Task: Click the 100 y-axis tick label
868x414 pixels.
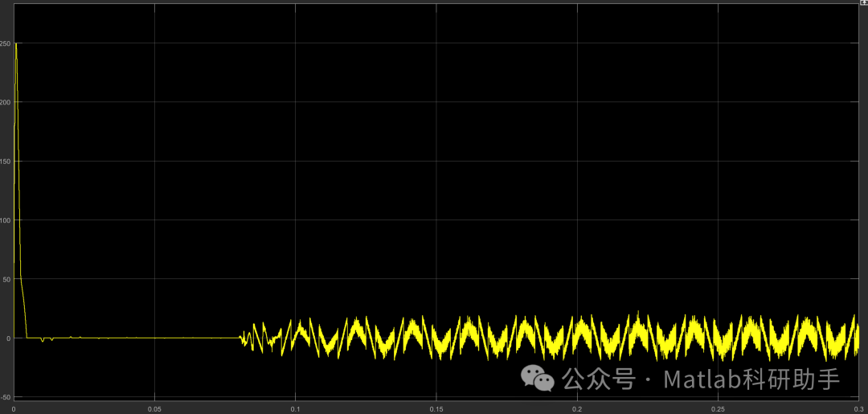Action: coord(5,219)
